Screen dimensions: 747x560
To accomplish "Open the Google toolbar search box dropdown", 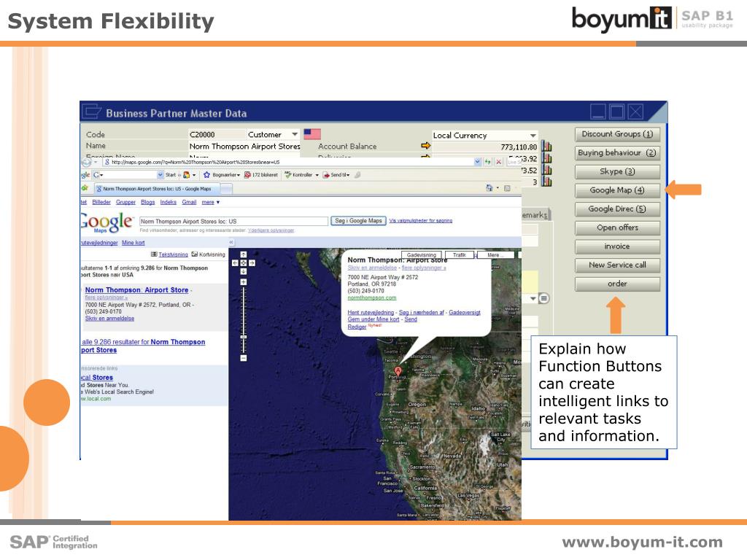I will (160, 175).
